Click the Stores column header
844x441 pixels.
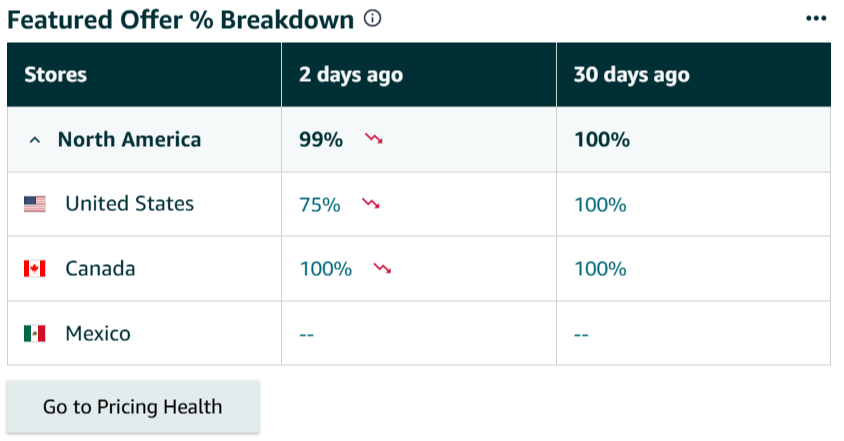click(56, 75)
